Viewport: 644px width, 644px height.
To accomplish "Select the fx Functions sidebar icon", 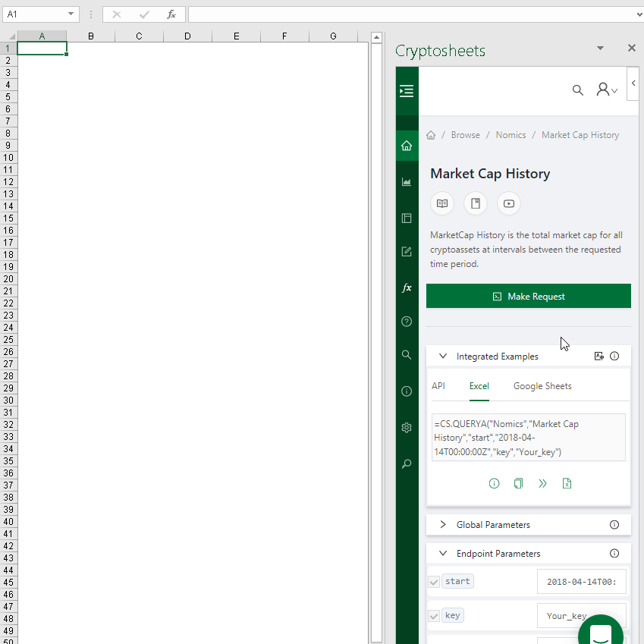I will (x=407, y=287).
